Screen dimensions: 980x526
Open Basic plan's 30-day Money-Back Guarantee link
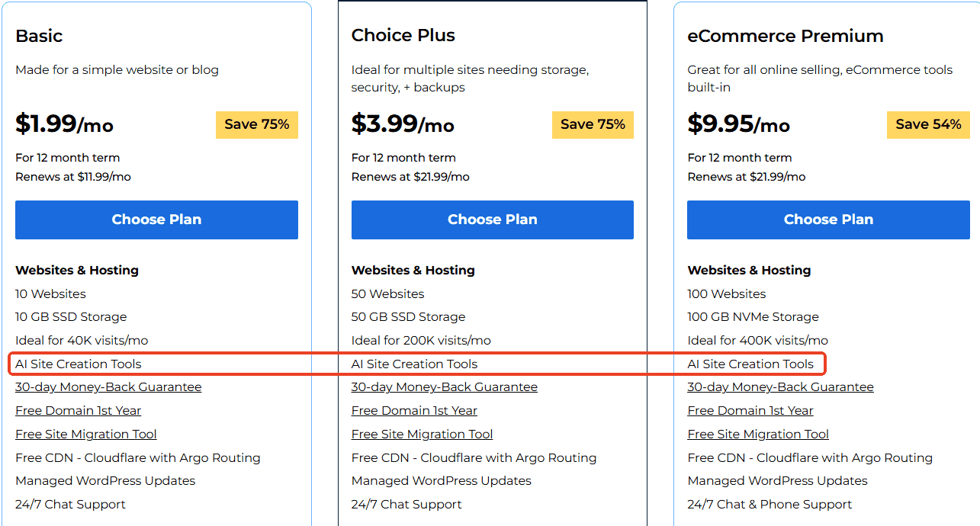(108, 387)
